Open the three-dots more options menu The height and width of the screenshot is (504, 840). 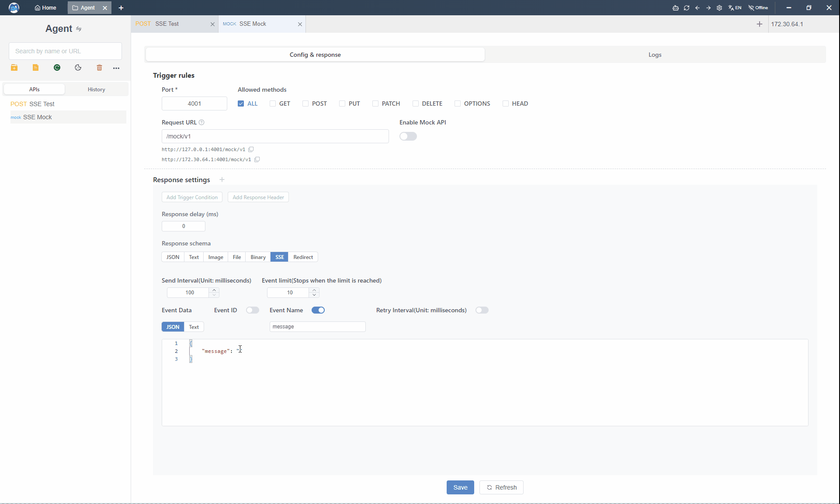[x=116, y=68]
